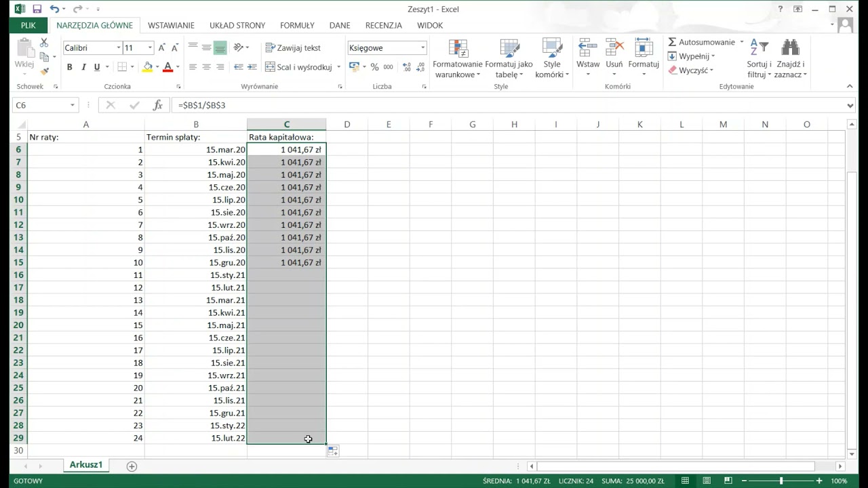
Task: Open Formatowanie warunkowe
Action: tap(458, 59)
